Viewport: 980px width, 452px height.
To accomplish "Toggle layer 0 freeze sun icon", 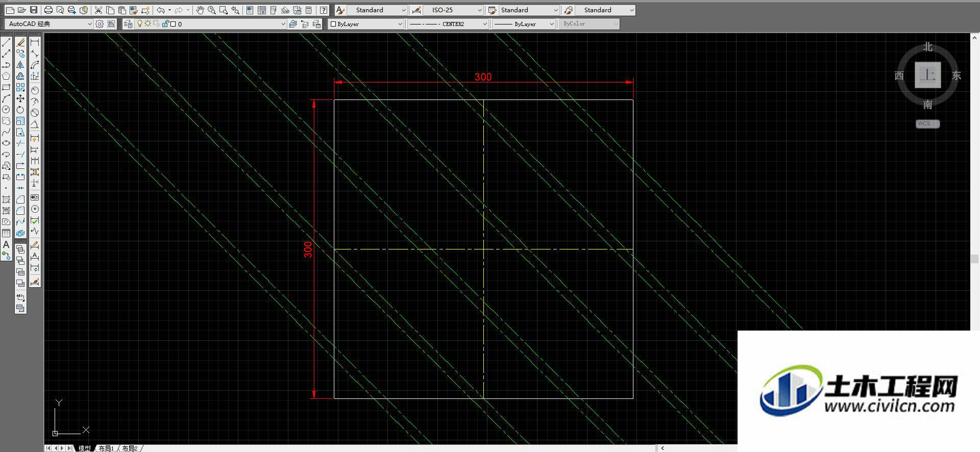I will click(148, 23).
